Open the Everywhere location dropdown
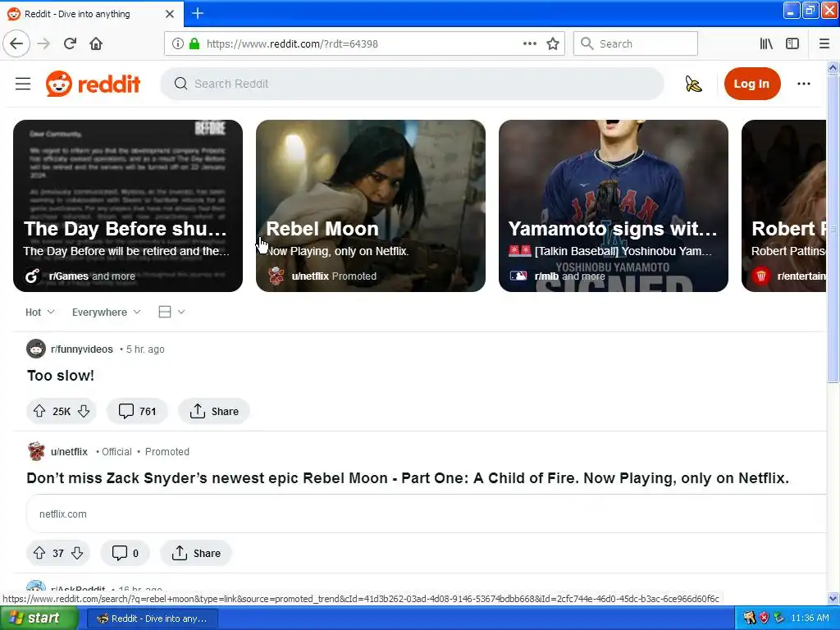The width and height of the screenshot is (840, 630). tap(106, 312)
